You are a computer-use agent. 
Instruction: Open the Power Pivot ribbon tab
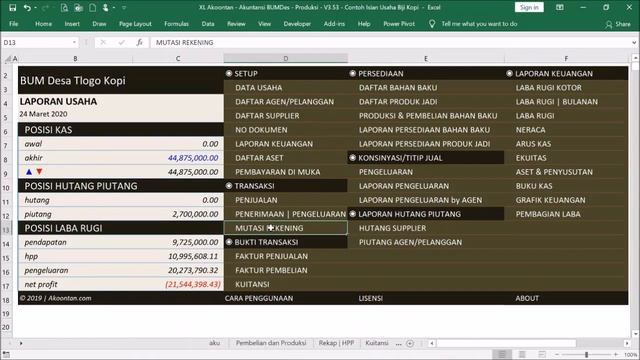coord(399,24)
